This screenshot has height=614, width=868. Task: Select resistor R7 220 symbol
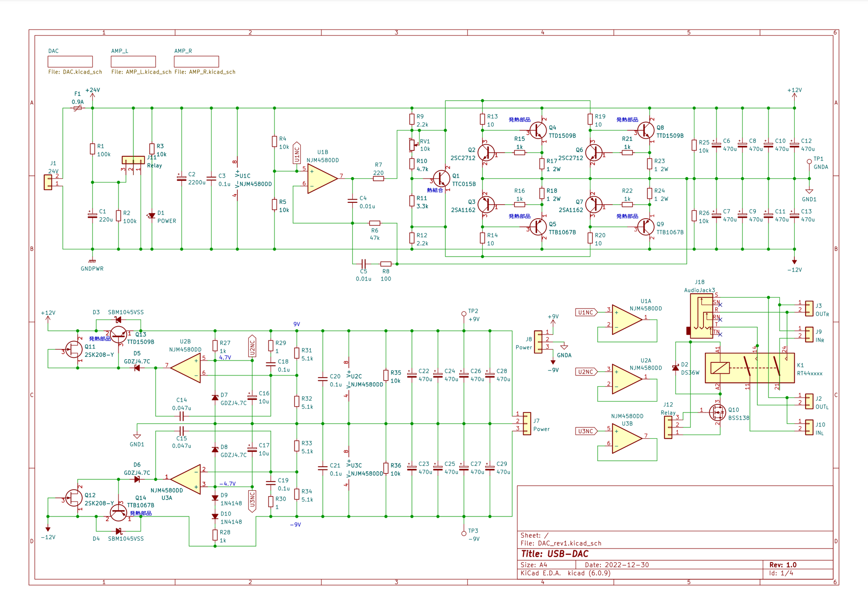coord(378,179)
